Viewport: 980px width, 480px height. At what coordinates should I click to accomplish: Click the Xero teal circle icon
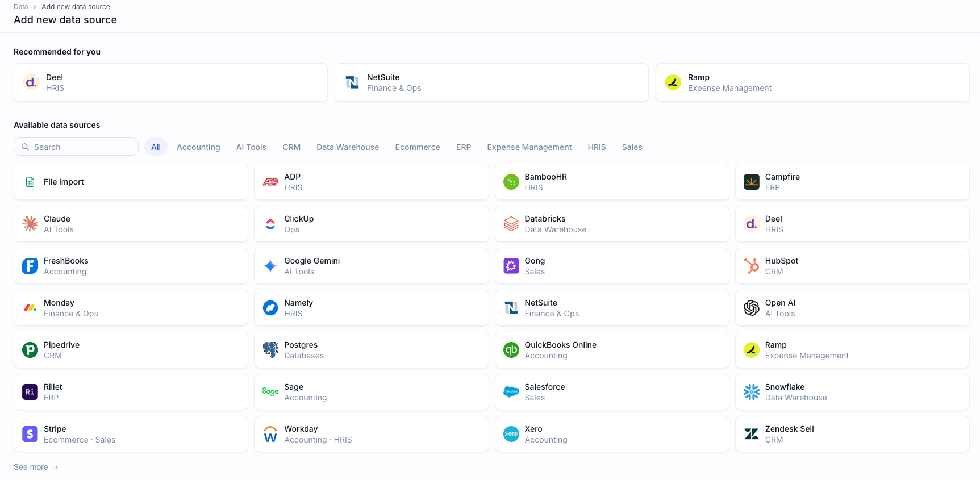tap(511, 434)
